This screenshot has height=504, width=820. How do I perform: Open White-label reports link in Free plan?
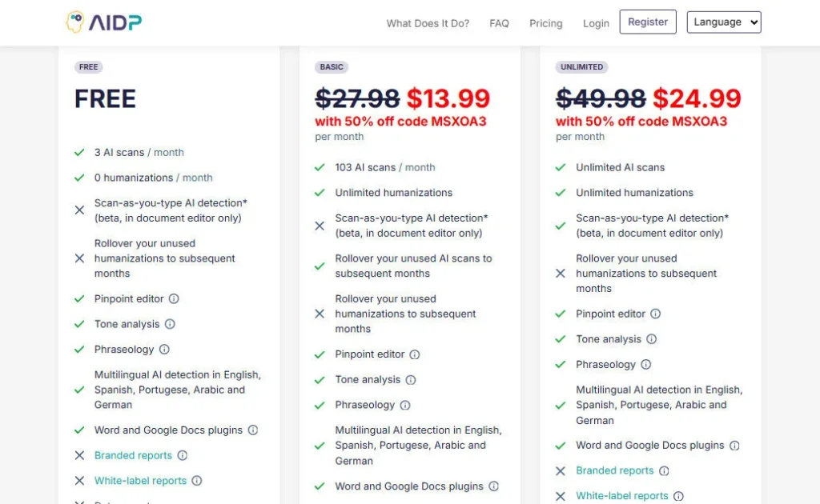click(140, 481)
